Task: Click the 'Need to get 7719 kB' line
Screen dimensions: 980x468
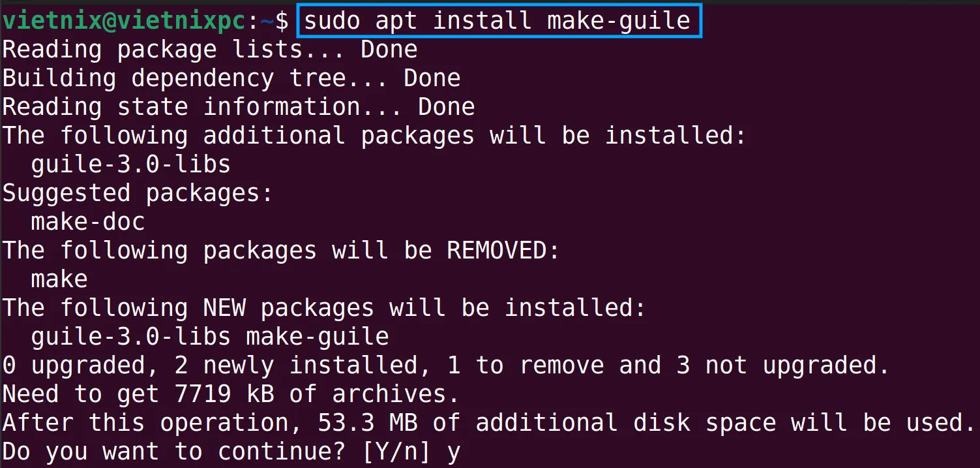Action: 231,394
